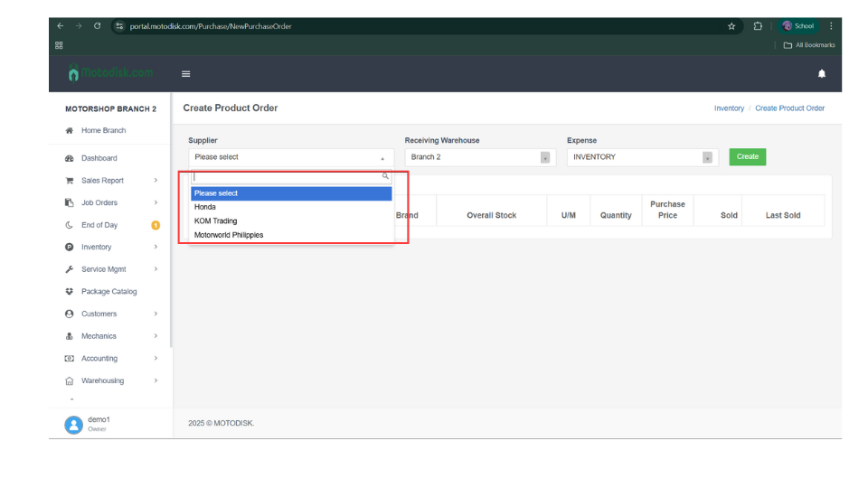Open the Inventory breadcrumb link
The height and width of the screenshot is (488, 868).
click(x=729, y=108)
